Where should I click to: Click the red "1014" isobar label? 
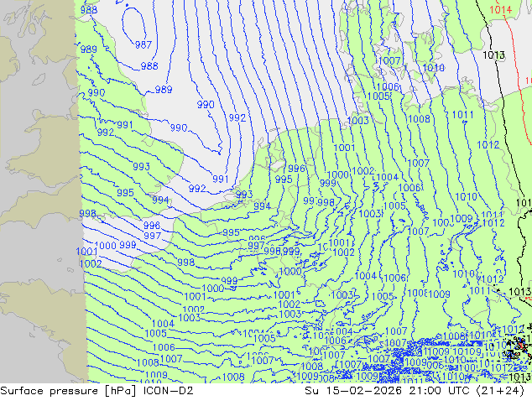coord(500,10)
